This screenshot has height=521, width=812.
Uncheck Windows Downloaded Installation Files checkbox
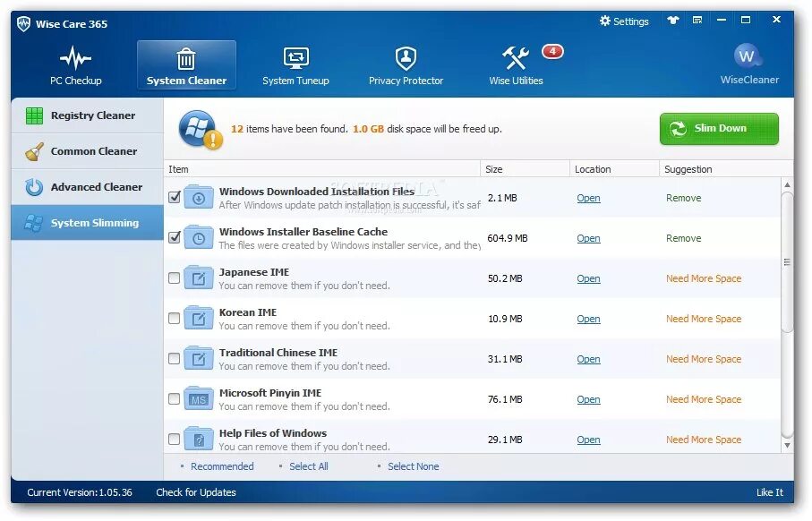coord(175,197)
